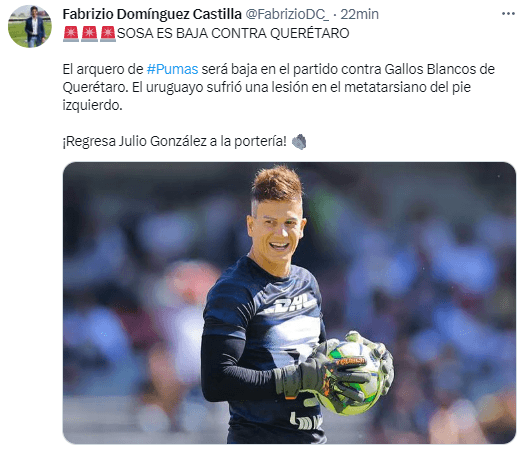Open the tweet via the 22min timestamp
This screenshot has width=524, height=450.
tap(360, 14)
